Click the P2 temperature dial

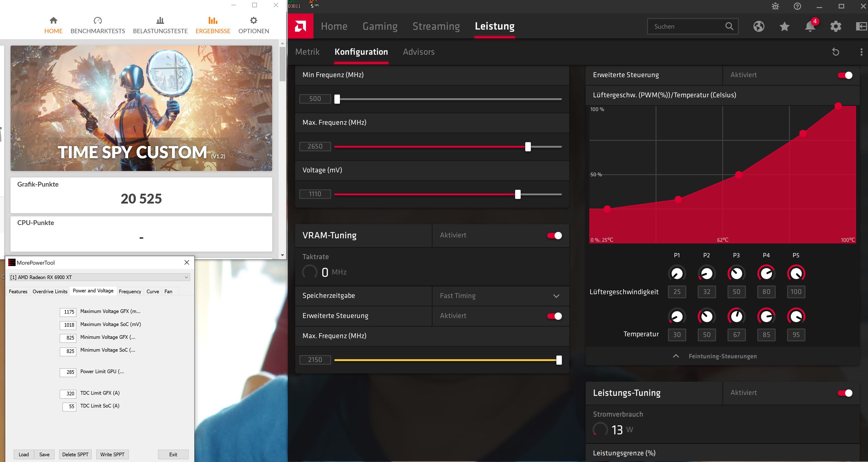pos(707,317)
